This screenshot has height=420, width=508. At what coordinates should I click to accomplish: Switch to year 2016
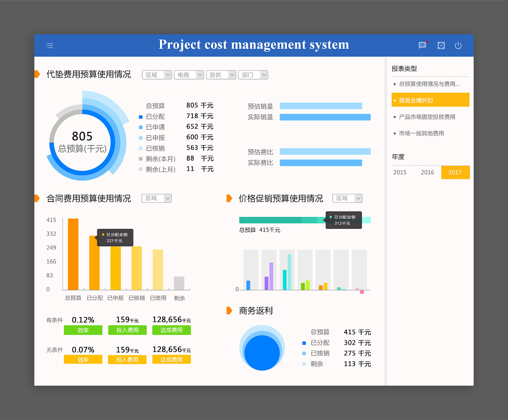pyautogui.click(x=427, y=173)
